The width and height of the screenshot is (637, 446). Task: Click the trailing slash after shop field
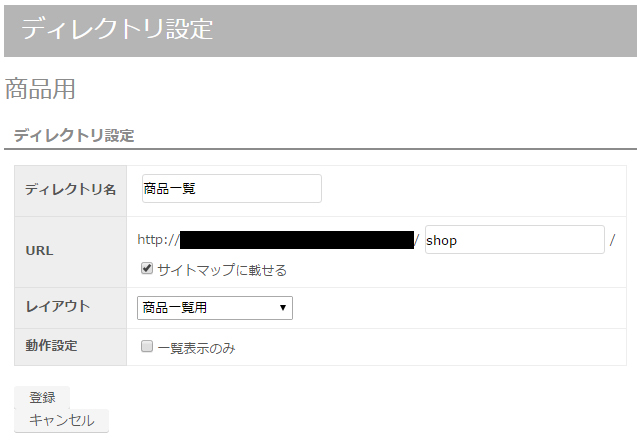click(x=613, y=240)
